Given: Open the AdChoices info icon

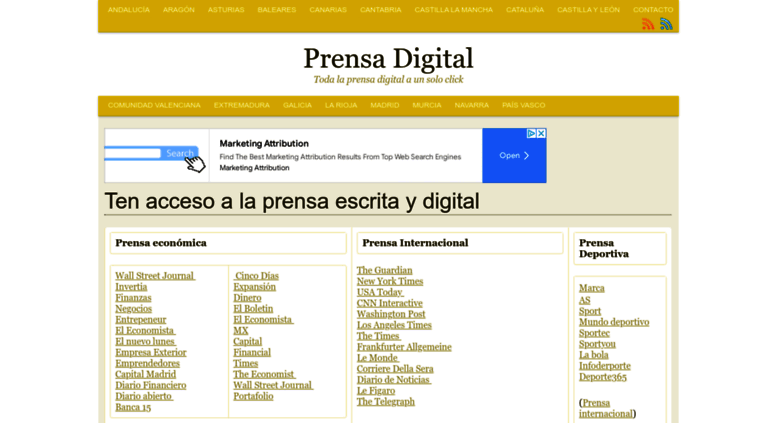Looking at the screenshot, I should (531, 133).
